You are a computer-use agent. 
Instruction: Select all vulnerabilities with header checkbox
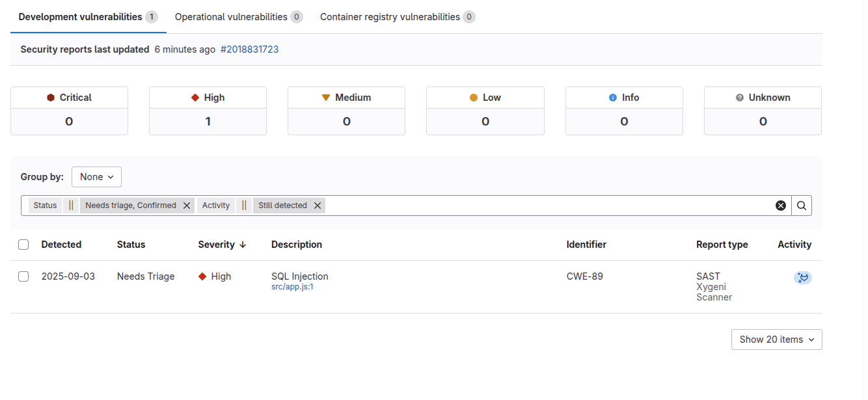click(x=23, y=245)
